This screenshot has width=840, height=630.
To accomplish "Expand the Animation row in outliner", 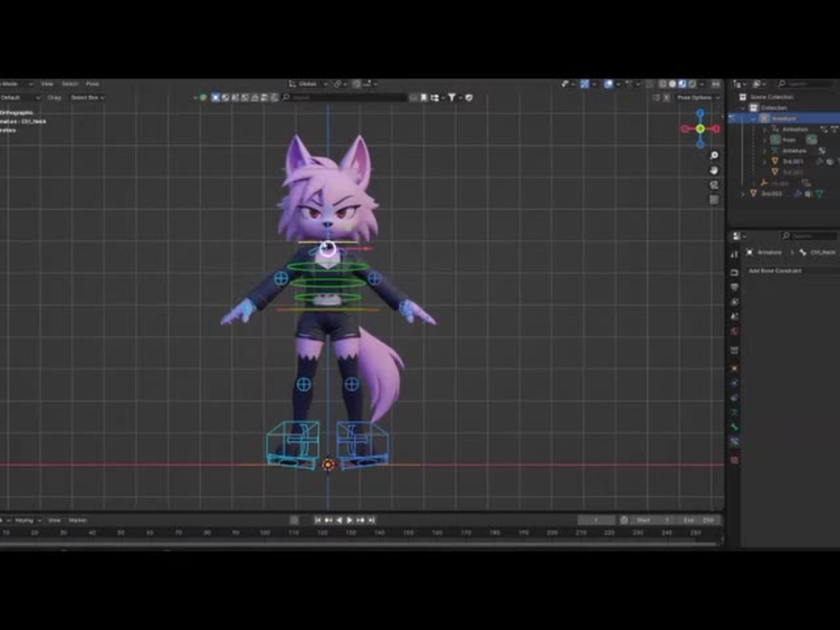I will (x=764, y=129).
